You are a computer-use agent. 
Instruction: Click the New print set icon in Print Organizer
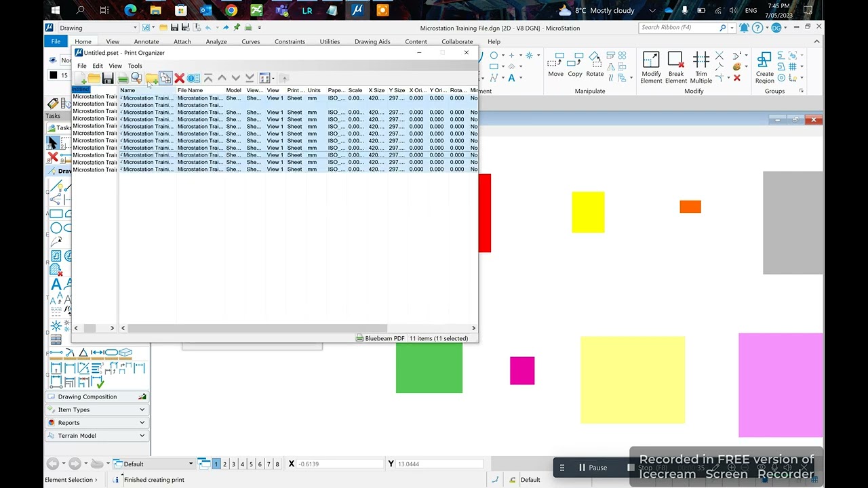coord(81,79)
